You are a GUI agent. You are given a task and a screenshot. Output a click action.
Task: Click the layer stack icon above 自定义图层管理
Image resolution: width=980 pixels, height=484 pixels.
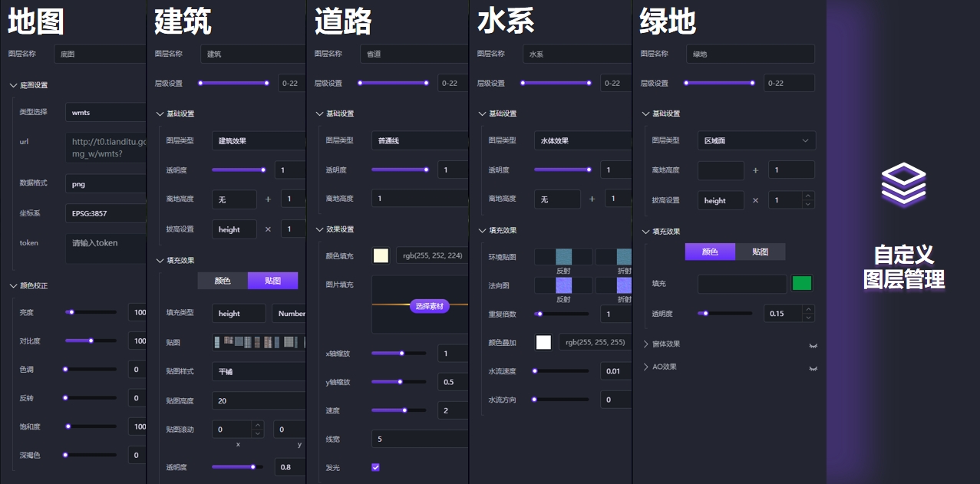[x=903, y=185]
